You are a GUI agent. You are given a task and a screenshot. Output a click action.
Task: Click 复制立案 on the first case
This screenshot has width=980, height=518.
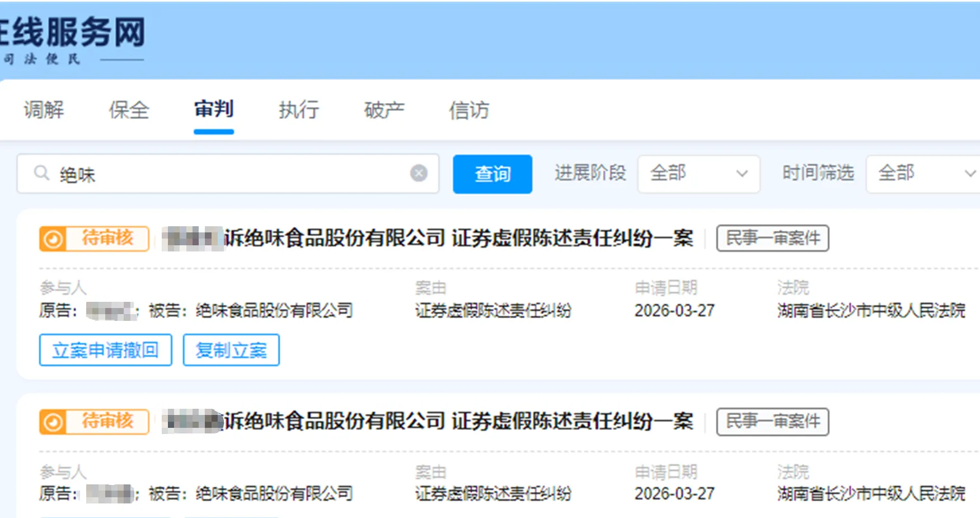231,349
